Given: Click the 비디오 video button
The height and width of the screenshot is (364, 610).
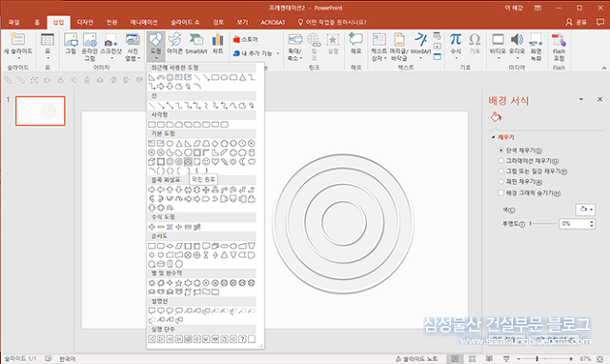Looking at the screenshot, I should click(x=498, y=45).
